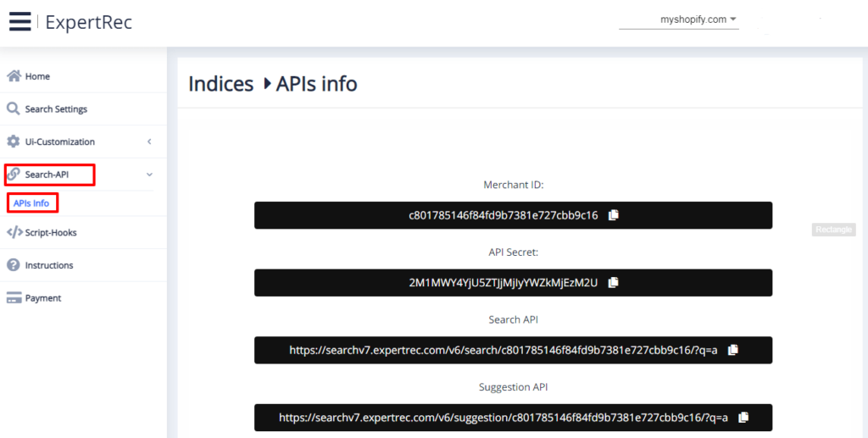Viewport: 868px width, 438px height.
Task: Copy the Merchant ID value
Action: point(614,215)
